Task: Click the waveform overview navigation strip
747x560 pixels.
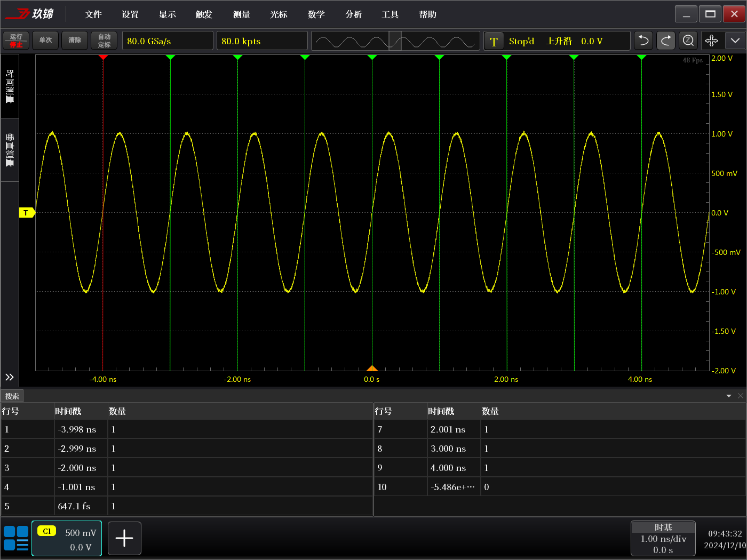Action: pos(395,41)
